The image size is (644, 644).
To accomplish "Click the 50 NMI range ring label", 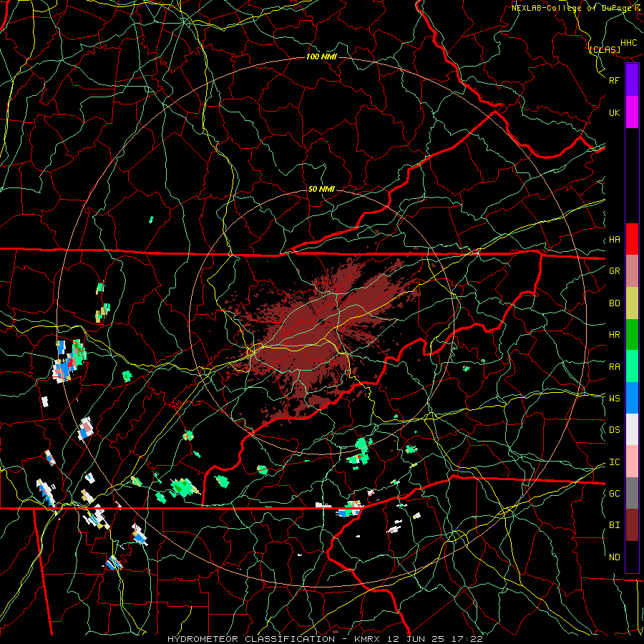I will pos(321,190).
